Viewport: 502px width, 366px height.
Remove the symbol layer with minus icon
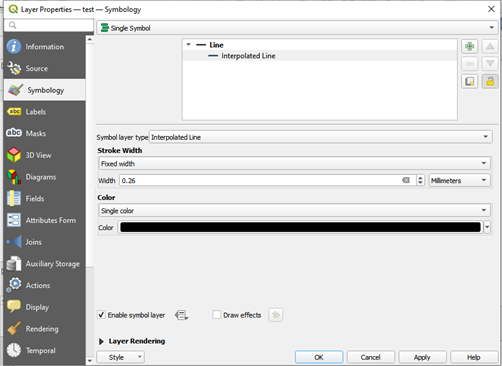point(470,64)
